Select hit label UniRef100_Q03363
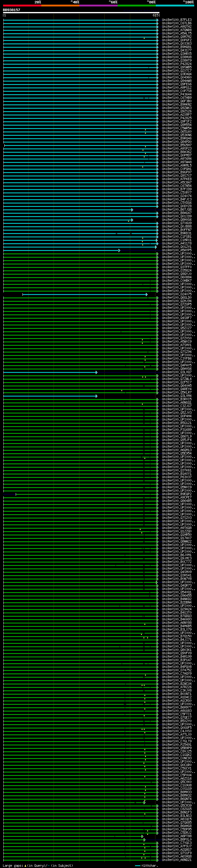This screenshot has width=197, height=868. (177, 43)
